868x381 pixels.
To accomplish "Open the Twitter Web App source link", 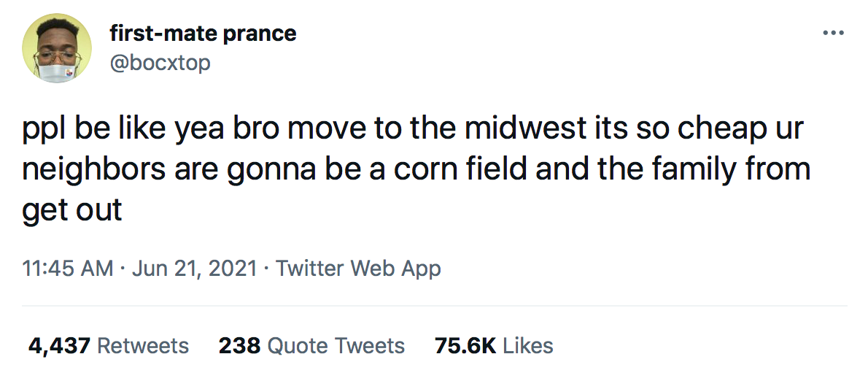I will 358,268.
